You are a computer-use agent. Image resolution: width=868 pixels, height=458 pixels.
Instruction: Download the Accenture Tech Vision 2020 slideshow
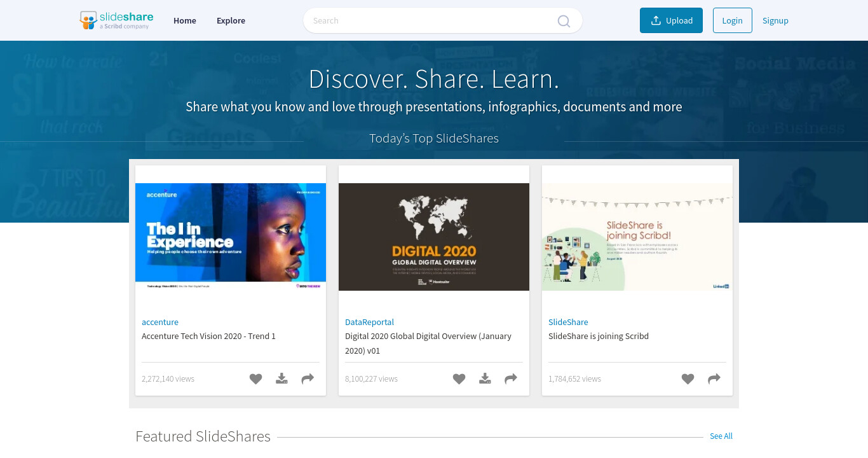tap(281, 379)
